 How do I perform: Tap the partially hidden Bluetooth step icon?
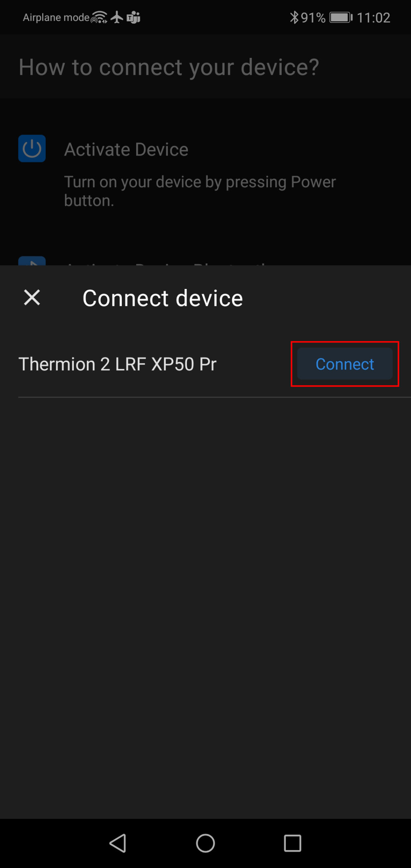tap(32, 261)
